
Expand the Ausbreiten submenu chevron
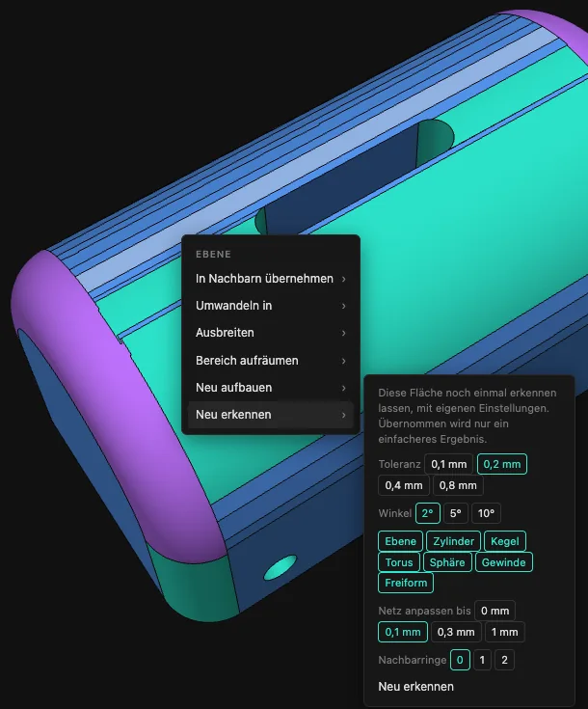point(343,333)
